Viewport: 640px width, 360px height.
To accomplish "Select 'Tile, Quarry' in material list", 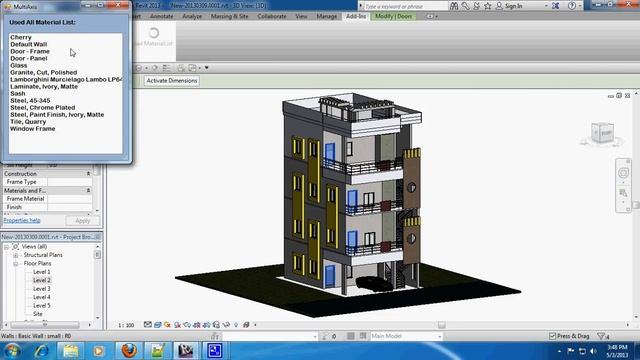I will pyautogui.click(x=28, y=122).
